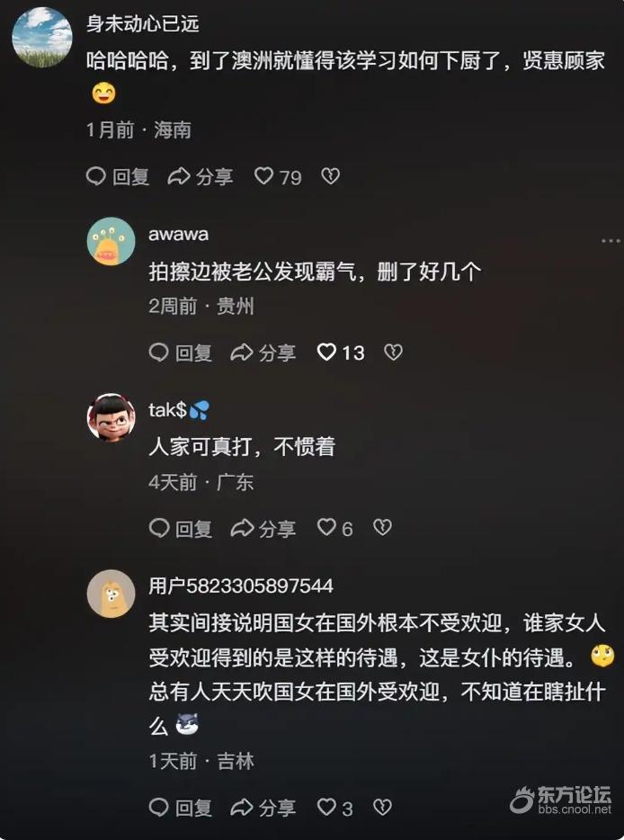This screenshot has height=840, width=624.
Task: Reply to awawa's comment
Action: point(181,353)
